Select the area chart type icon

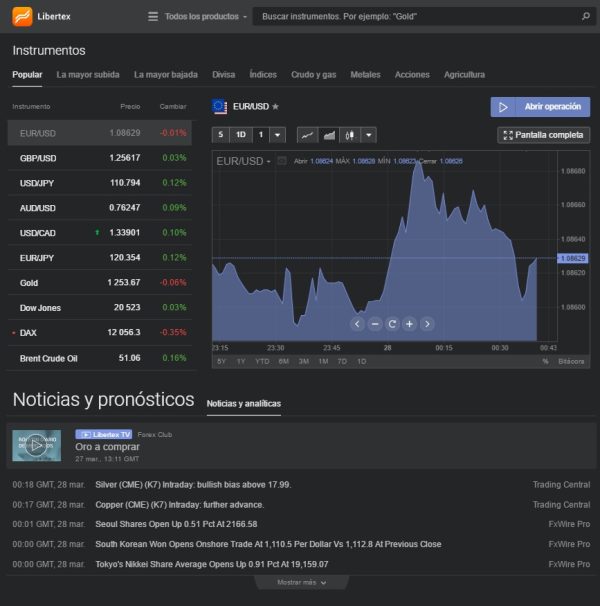point(329,135)
